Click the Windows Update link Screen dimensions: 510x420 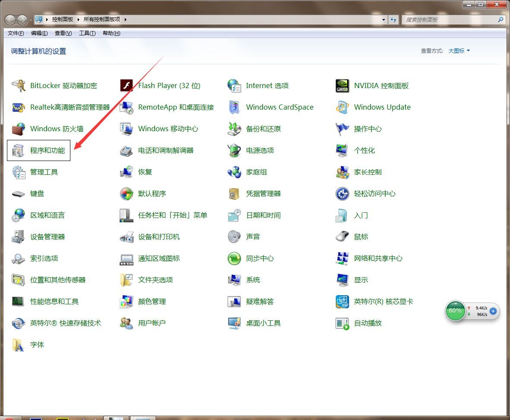click(x=382, y=107)
